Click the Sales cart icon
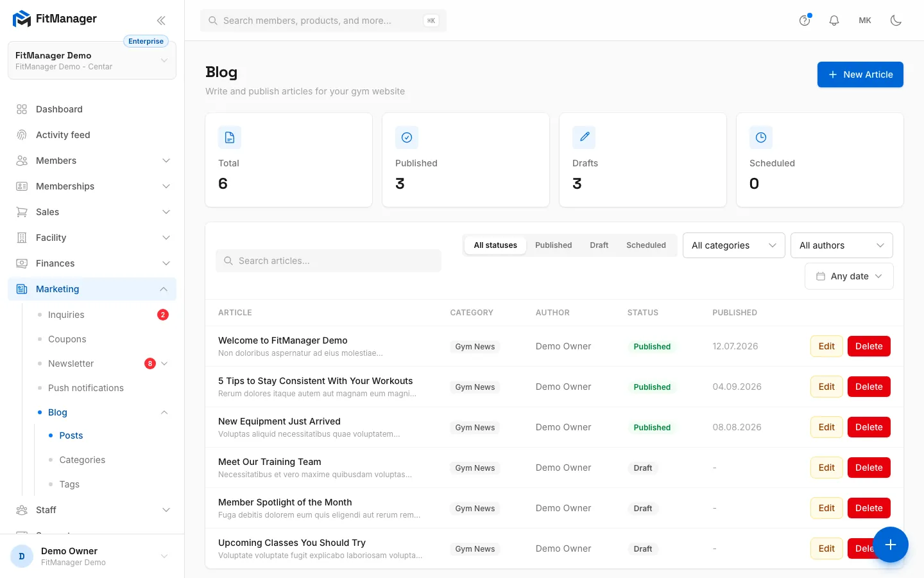The image size is (924, 578). (x=22, y=212)
